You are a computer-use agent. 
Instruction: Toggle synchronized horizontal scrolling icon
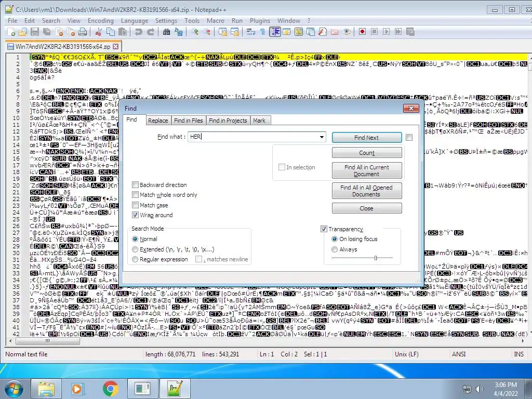coord(235,32)
